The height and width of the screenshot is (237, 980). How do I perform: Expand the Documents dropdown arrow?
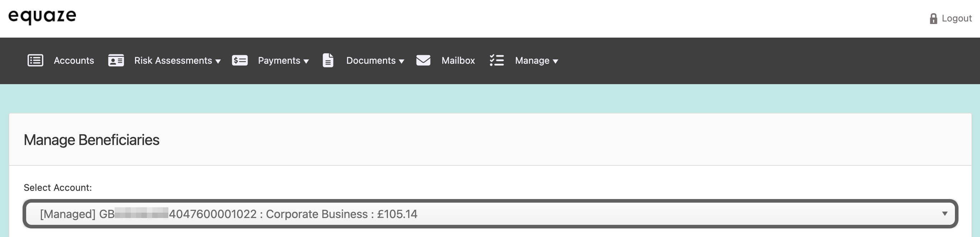coord(402,61)
